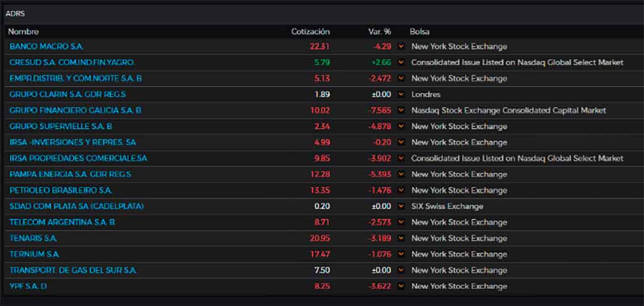Open GRUPO FINANCIERO GALICIA S.A. B details

click(x=75, y=110)
